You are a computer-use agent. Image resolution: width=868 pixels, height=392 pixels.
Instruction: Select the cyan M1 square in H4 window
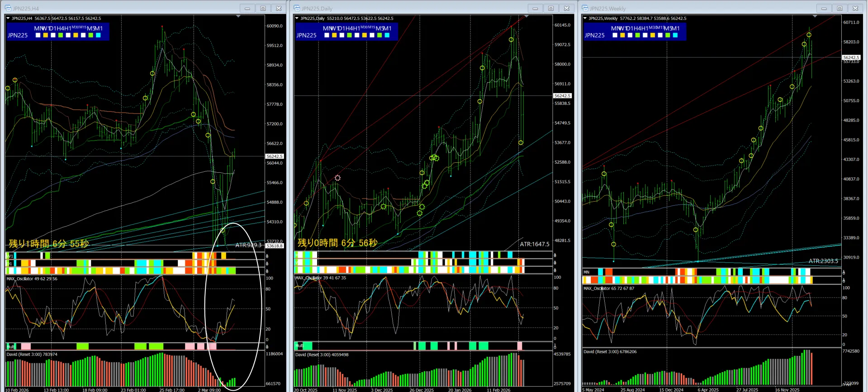pyautogui.click(x=98, y=35)
